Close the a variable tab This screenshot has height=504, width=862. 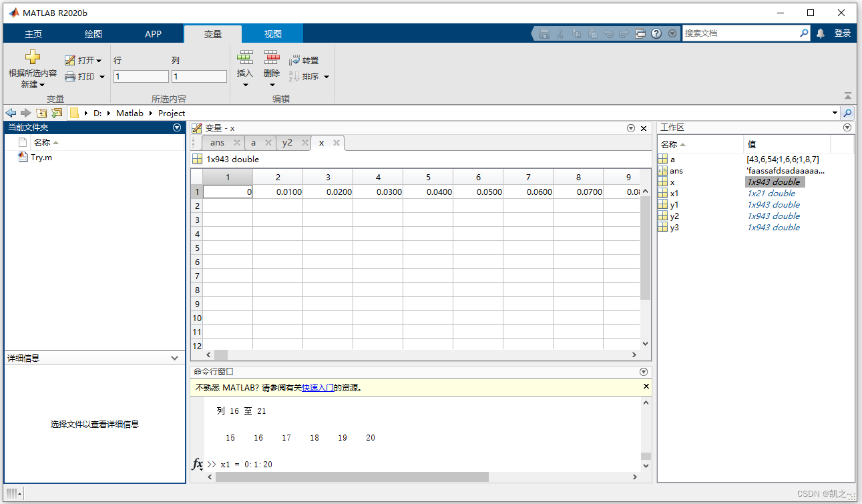pyautogui.click(x=268, y=143)
